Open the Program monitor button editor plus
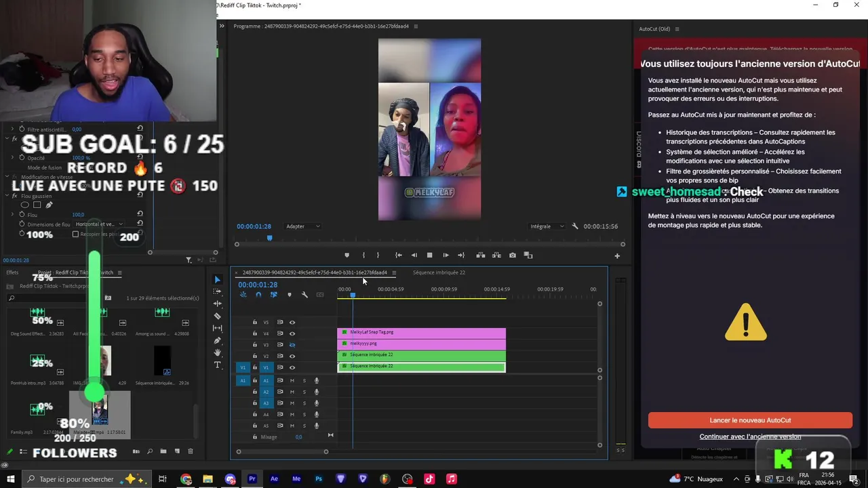The width and height of the screenshot is (868, 488). (617, 256)
